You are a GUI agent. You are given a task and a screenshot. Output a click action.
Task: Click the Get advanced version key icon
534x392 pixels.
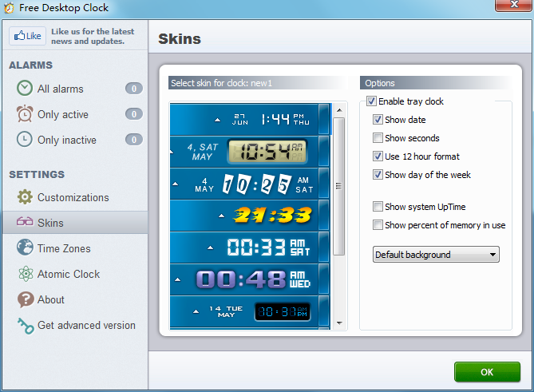[x=25, y=325]
